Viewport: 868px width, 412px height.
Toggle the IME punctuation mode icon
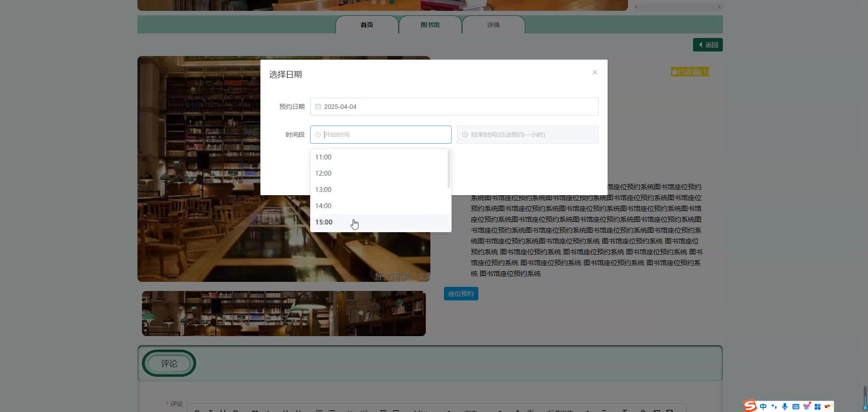point(774,407)
